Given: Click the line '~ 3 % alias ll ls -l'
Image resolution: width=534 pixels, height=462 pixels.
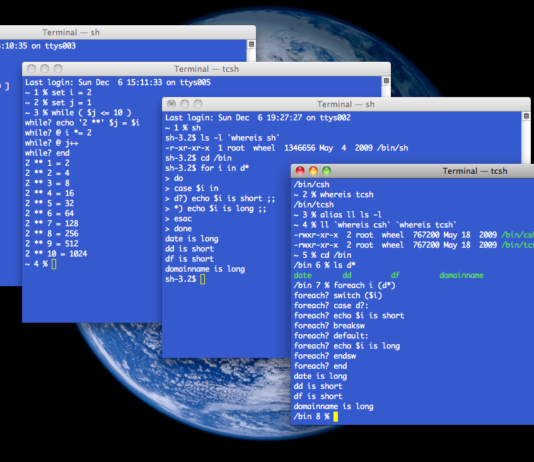Looking at the screenshot, I should (338, 215).
